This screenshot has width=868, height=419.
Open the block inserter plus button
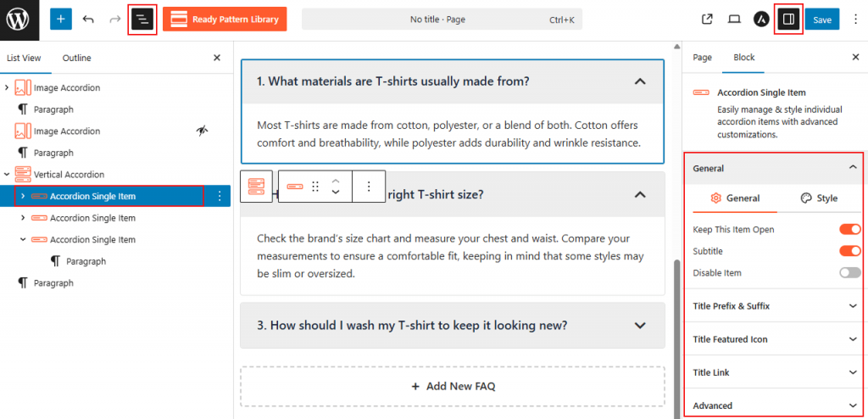61,19
